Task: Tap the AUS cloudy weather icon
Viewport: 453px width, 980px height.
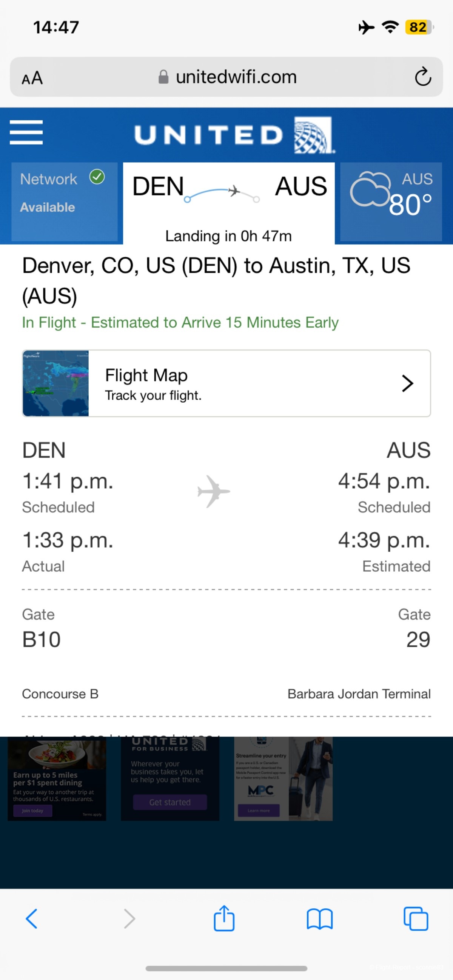Action: [370, 189]
